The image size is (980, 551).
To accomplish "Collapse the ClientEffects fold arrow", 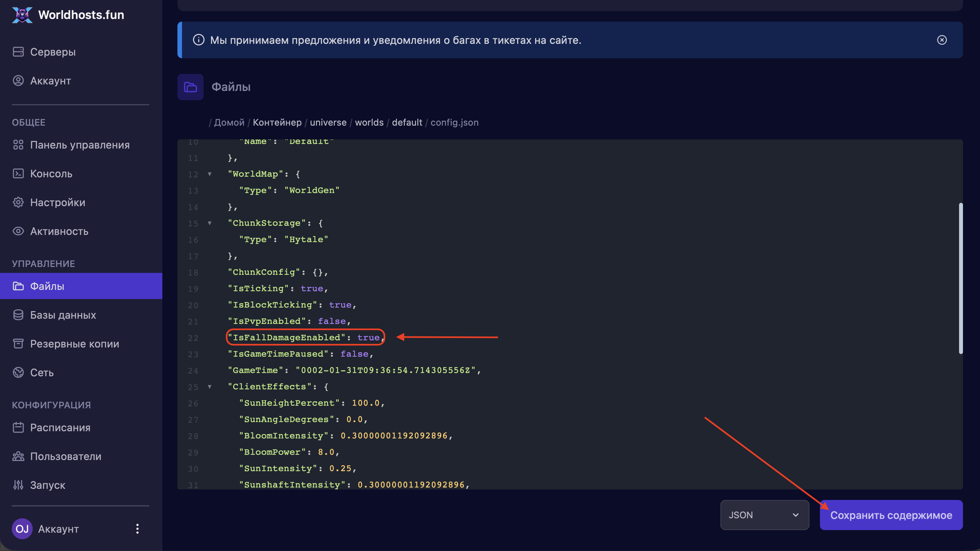I will [209, 387].
